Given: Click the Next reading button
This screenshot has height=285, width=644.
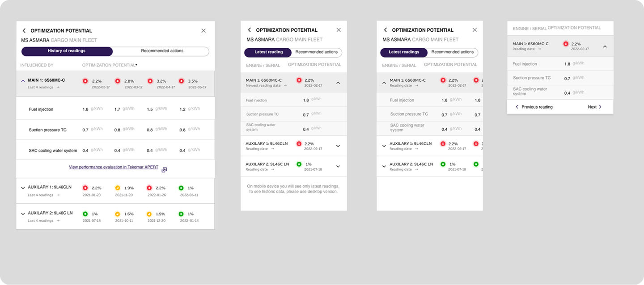Looking at the screenshot, I should coord(595,107).
